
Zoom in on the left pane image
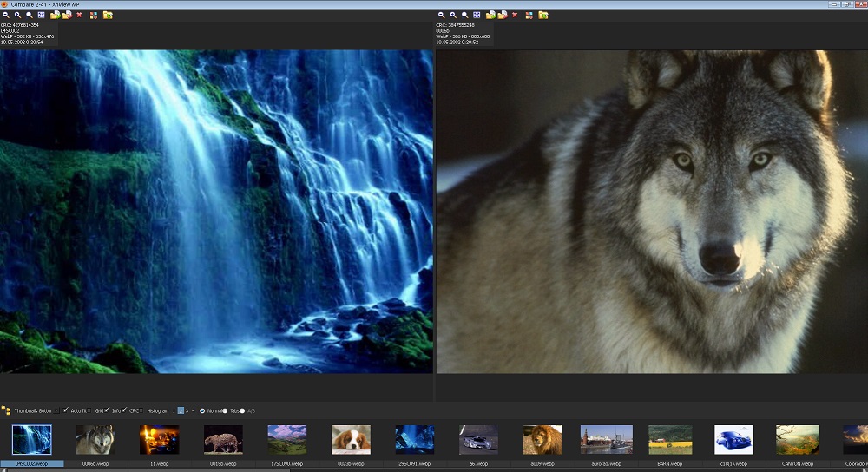[x=17, y=15]
